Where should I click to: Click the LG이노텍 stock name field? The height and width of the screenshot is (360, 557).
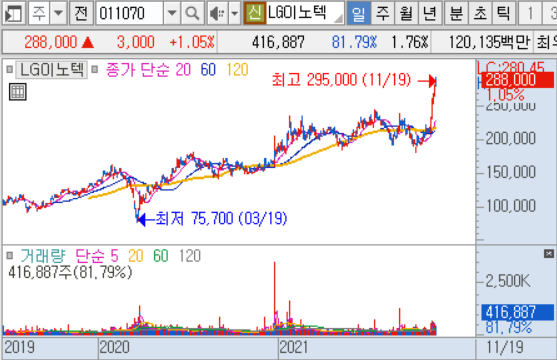(x=305, y=14)
